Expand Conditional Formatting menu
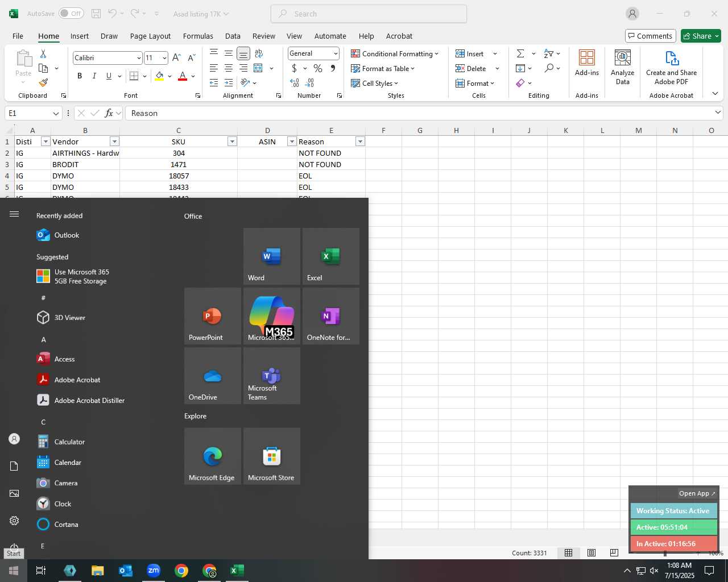 point(395,53)
